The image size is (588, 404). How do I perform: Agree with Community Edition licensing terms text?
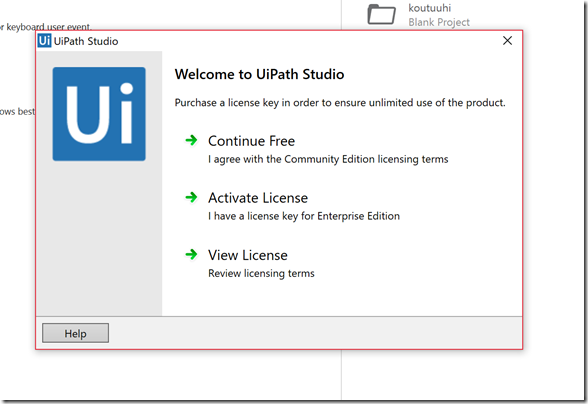[328, 159]
